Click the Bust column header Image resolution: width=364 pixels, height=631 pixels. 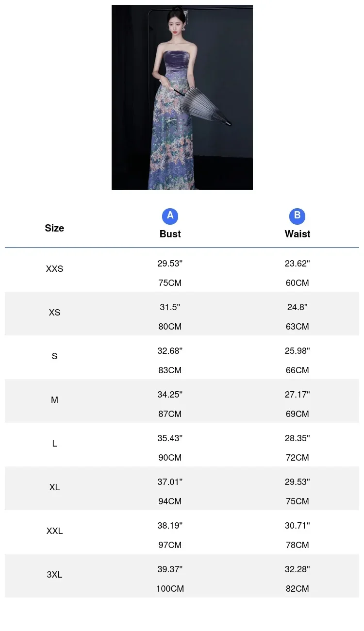tap(170, 234)
